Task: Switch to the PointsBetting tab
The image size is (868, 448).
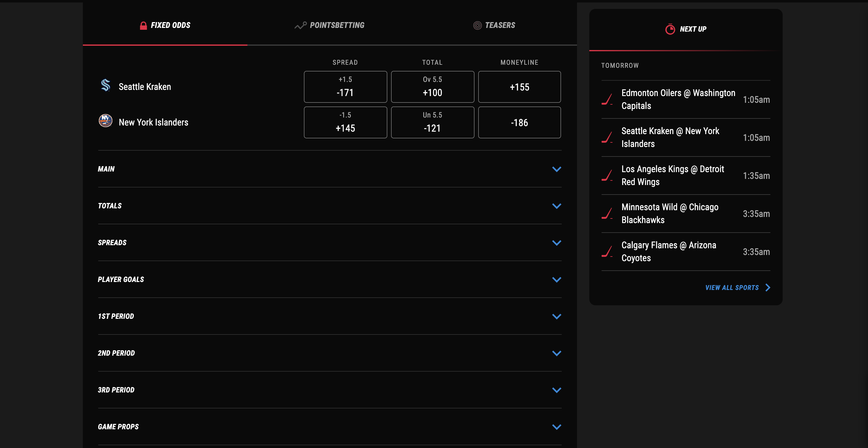Action: pos(330,25)
